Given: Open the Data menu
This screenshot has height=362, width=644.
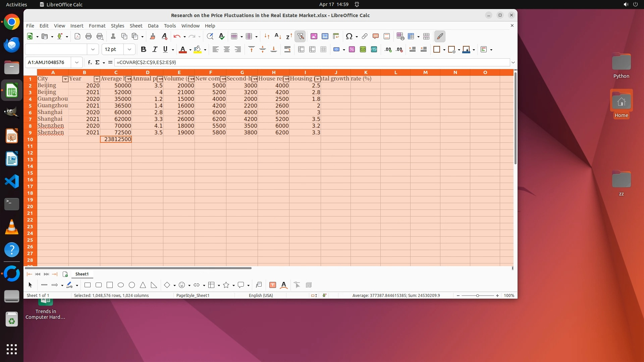Looking at the screenshot, I should [x=153, y=26].
